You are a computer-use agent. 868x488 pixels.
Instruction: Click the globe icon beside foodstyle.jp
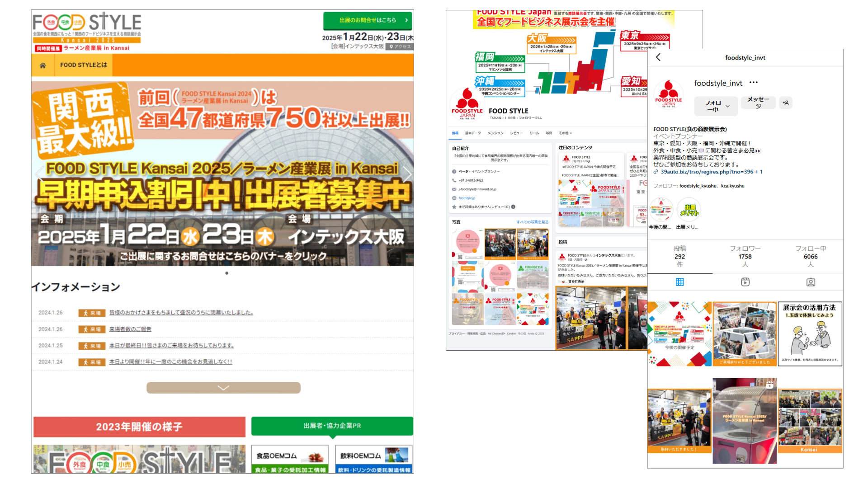pos(454,198)
